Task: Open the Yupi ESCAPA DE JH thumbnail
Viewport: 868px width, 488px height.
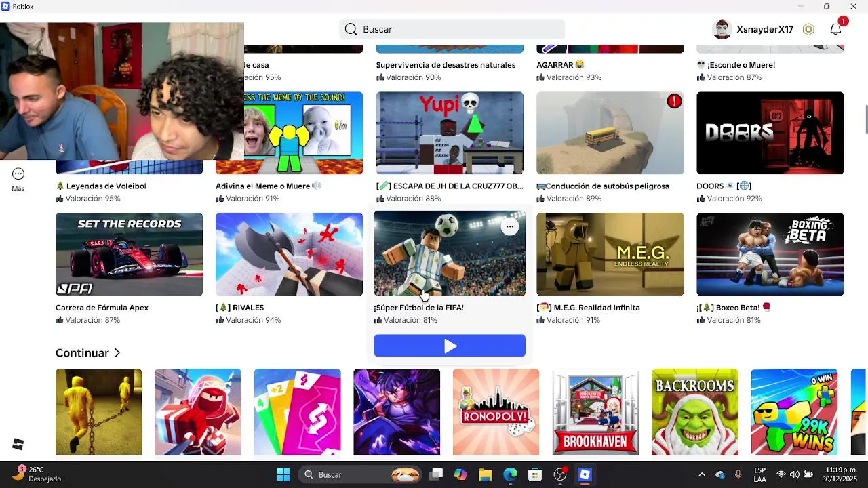Action: click(450, 133)
